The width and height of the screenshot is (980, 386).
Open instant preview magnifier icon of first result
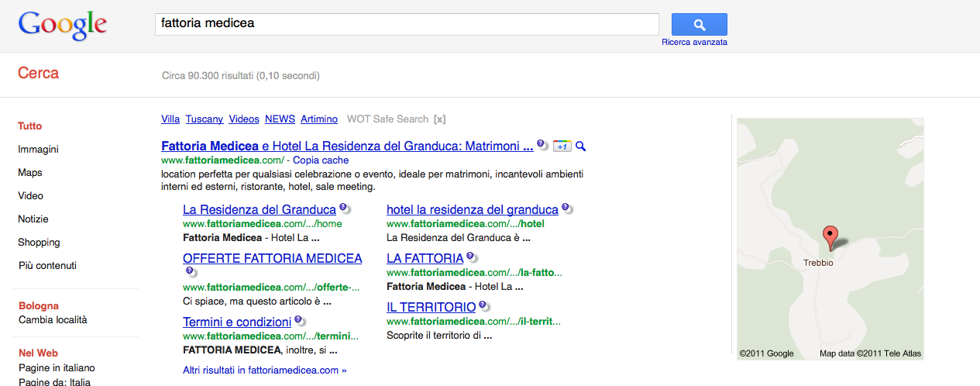point(581,146)
